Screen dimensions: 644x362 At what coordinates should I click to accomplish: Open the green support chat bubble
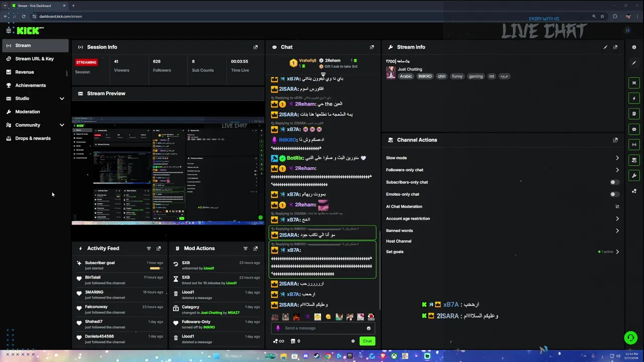pos(630,338)
